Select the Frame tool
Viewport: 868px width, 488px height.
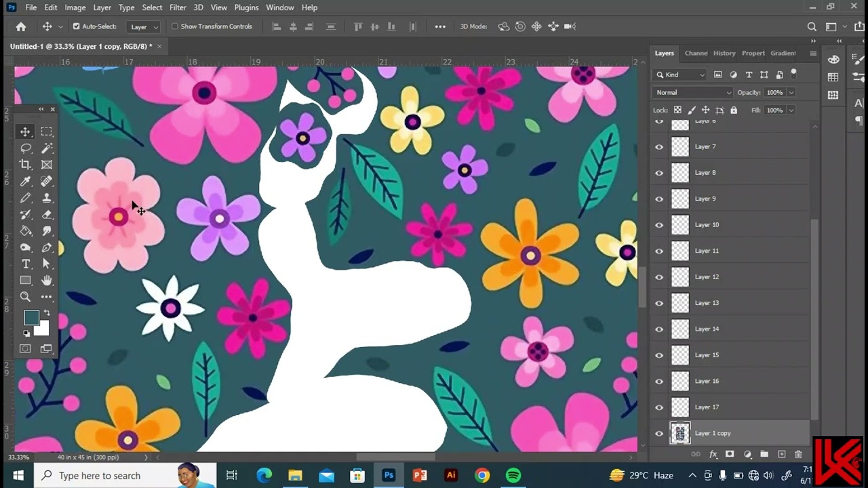(47, 165)
